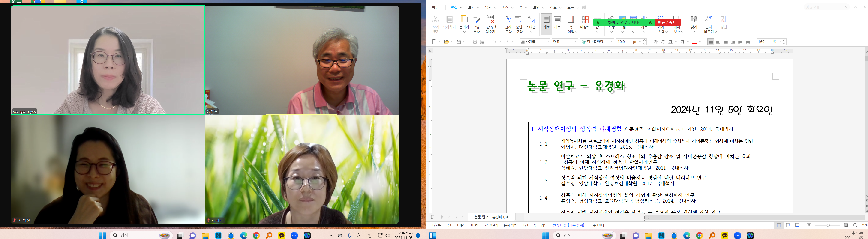Screen dimensions: 868x239
Task: Switch to the 입력 ribbon tab
Action: 488,7
